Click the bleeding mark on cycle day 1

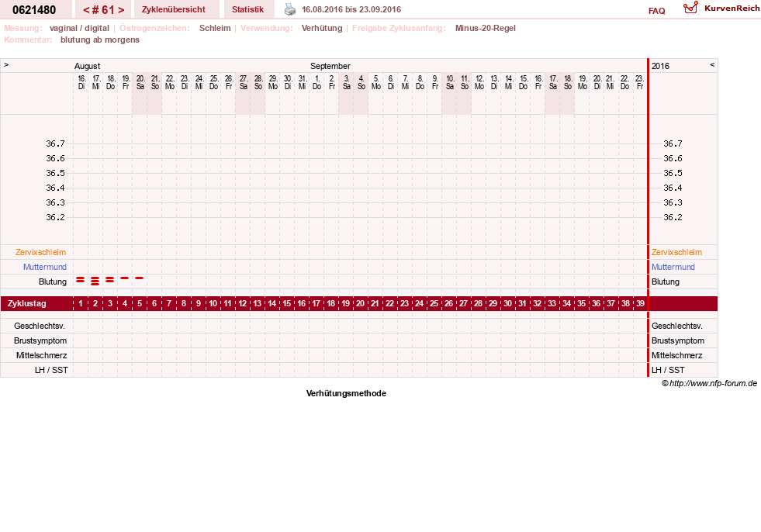[81, 280]
